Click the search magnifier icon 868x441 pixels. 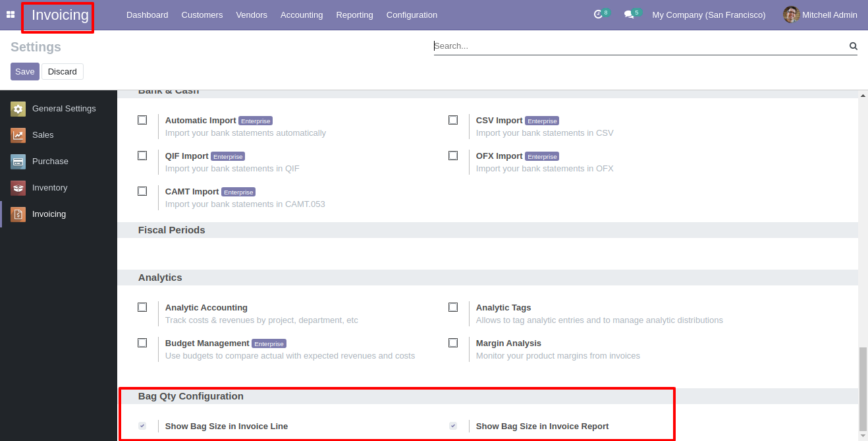tap(853, 46)
